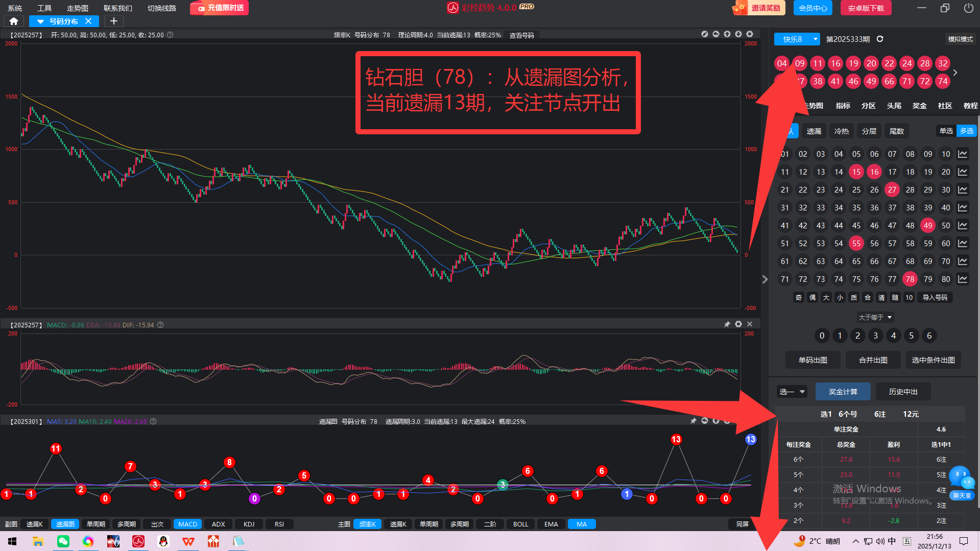Refresh the 第2025333期 draw results
This screenshot has width=980, height=551.
click(880, 39)
